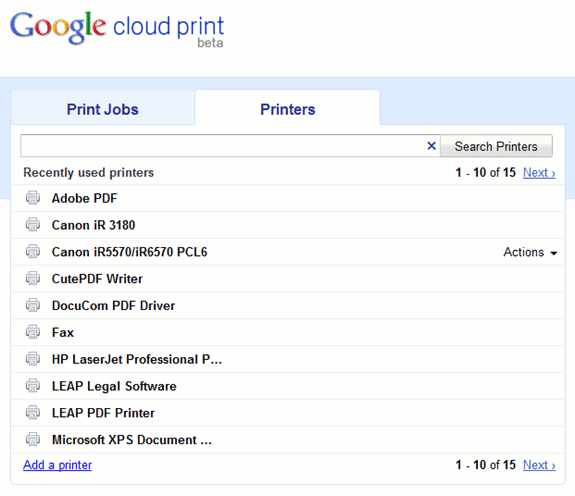Viewport: 575px width, 496px height.
Task: Click the Canon iR 3180 printer icon
Action: click(33, 225)
